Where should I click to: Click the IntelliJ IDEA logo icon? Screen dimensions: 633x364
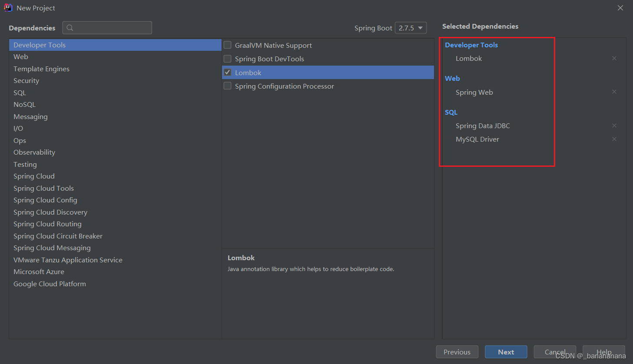pos(8,8)
